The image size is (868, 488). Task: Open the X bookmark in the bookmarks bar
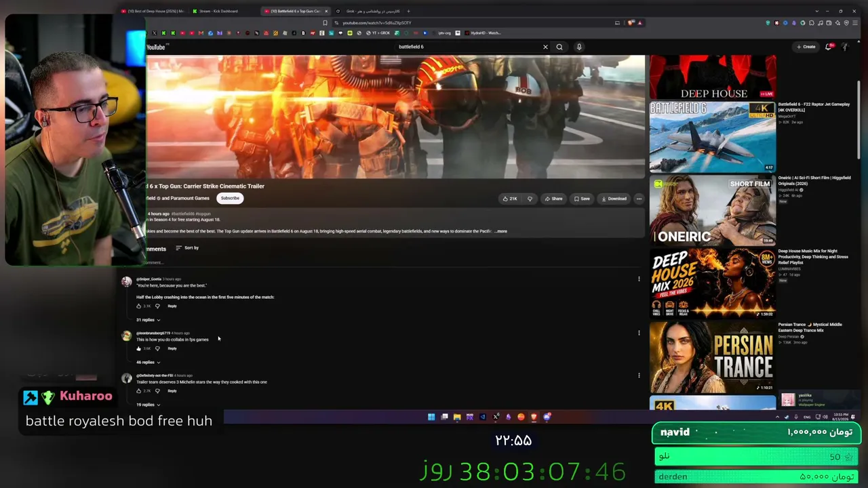click(155, 33)
